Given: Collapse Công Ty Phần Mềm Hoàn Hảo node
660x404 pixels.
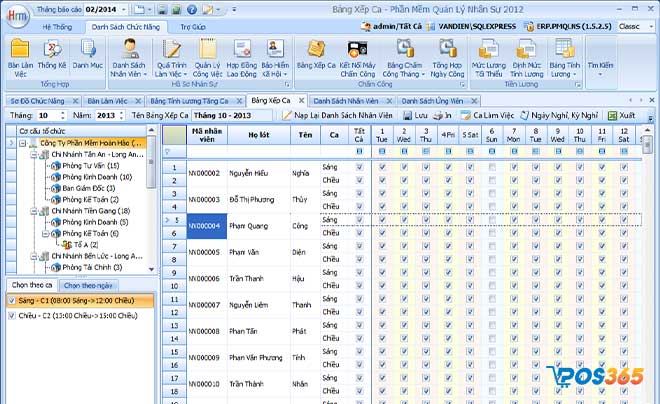Looking at the screenshot, I should pos(23,143).
